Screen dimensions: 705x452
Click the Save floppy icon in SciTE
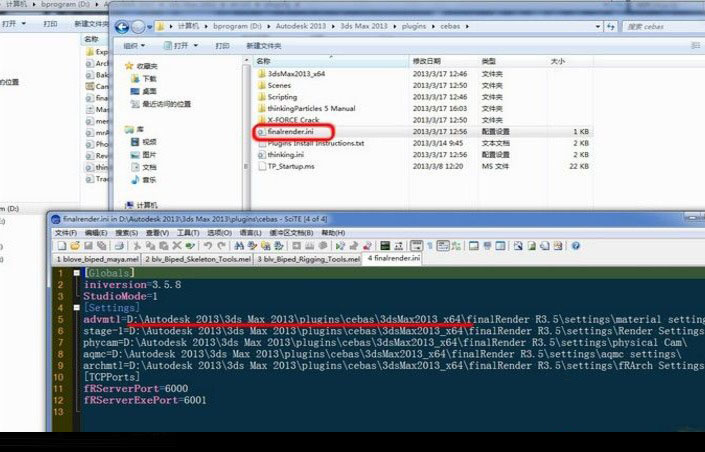(x=89, y=246)
